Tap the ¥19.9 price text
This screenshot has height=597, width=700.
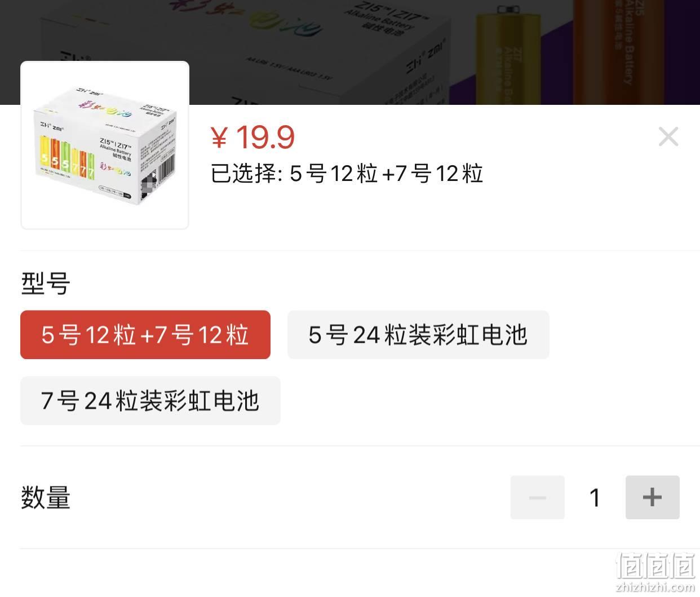point(252,137)
